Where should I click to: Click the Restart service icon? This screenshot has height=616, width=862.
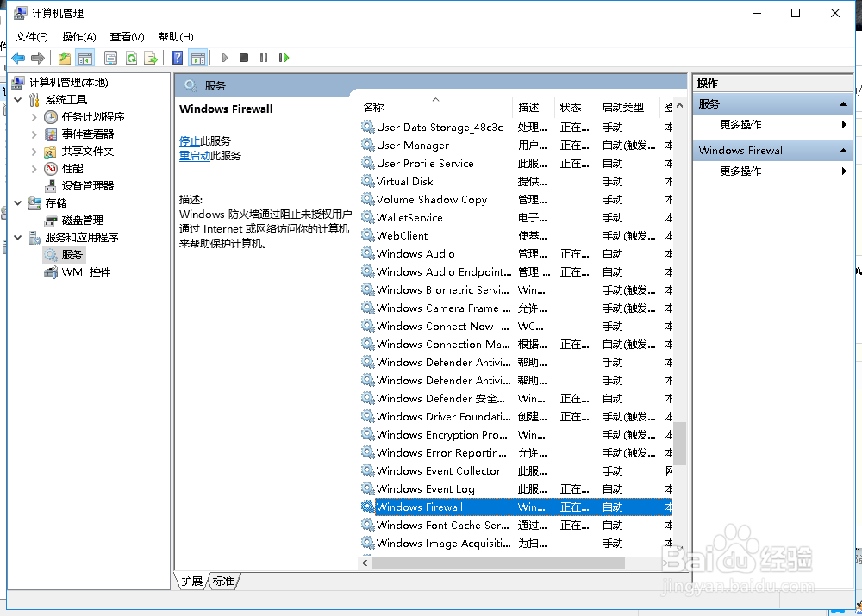click(284, 58)
